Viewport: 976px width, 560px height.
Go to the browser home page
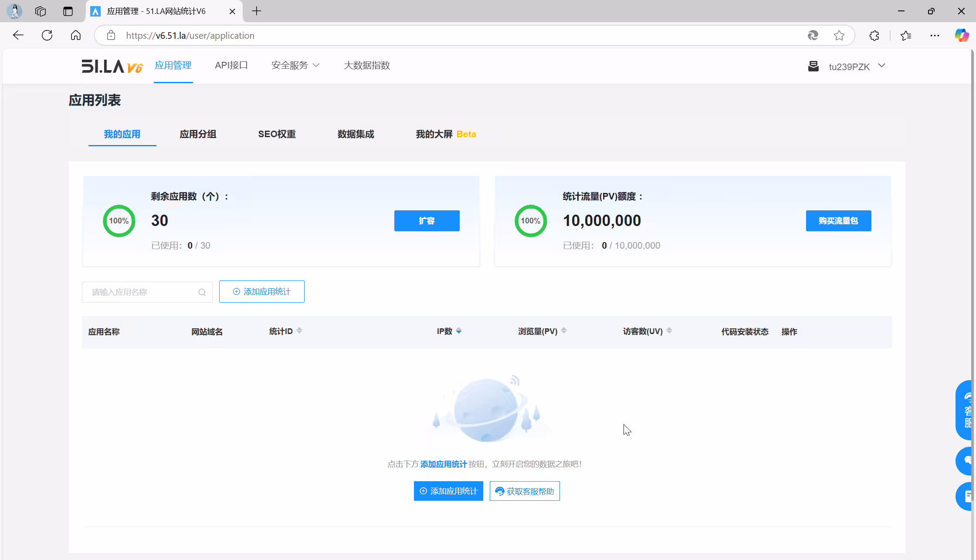click(x=76, y=35)
